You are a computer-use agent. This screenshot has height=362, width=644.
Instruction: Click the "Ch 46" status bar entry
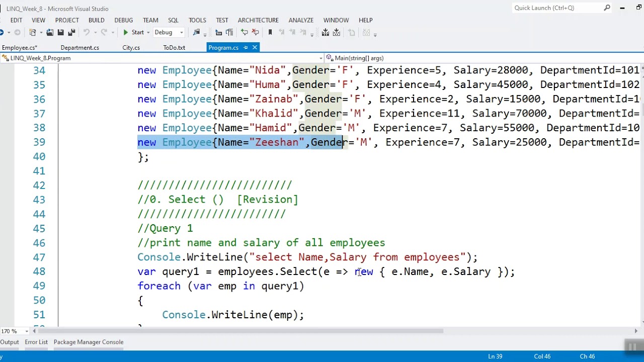pyautogui.click(x=587, y=356)
